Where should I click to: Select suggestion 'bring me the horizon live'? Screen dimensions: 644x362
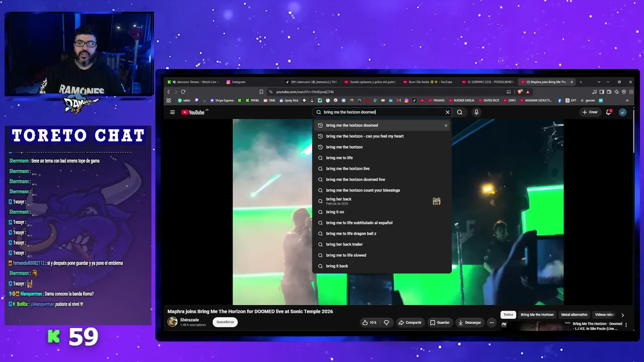tap(382, 168)
